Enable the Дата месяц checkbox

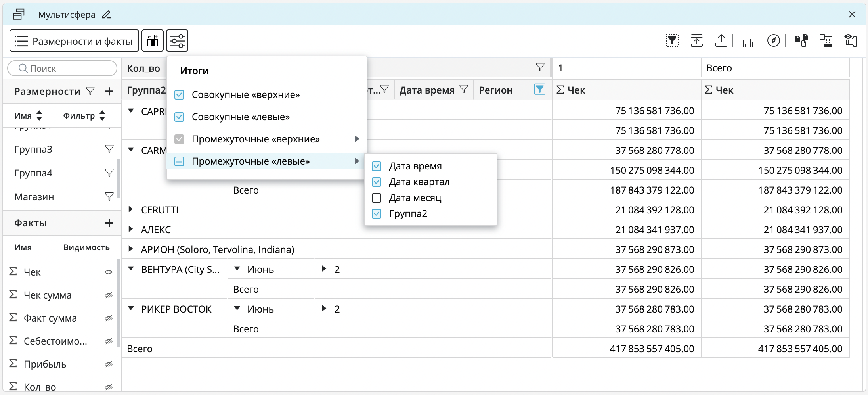377,198
